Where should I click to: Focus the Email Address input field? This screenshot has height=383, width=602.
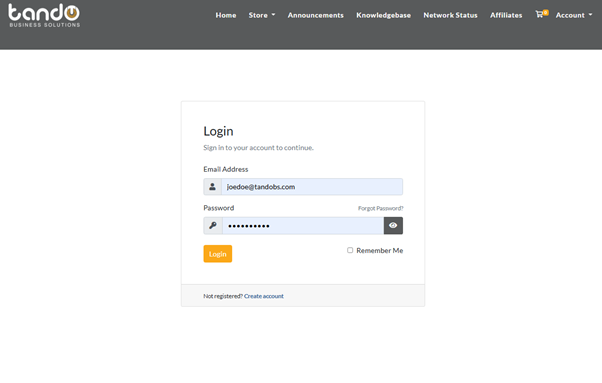coord(312,187)
